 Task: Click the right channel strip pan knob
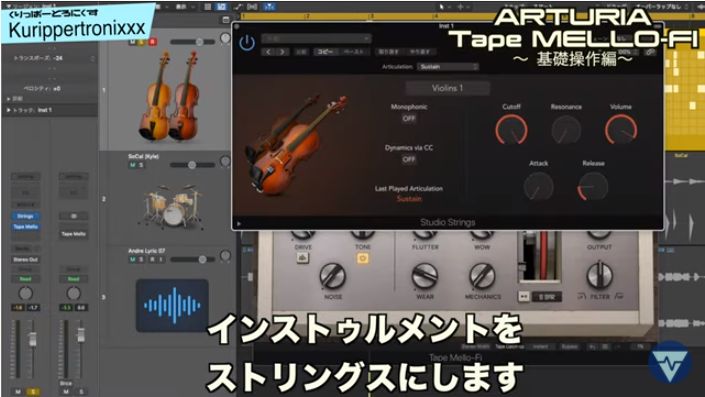(73, 294)
